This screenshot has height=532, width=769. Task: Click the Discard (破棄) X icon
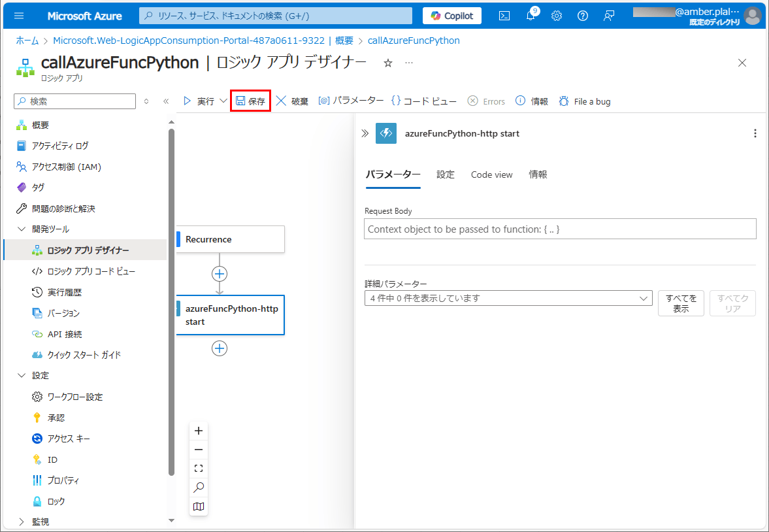tap(282, 101)
